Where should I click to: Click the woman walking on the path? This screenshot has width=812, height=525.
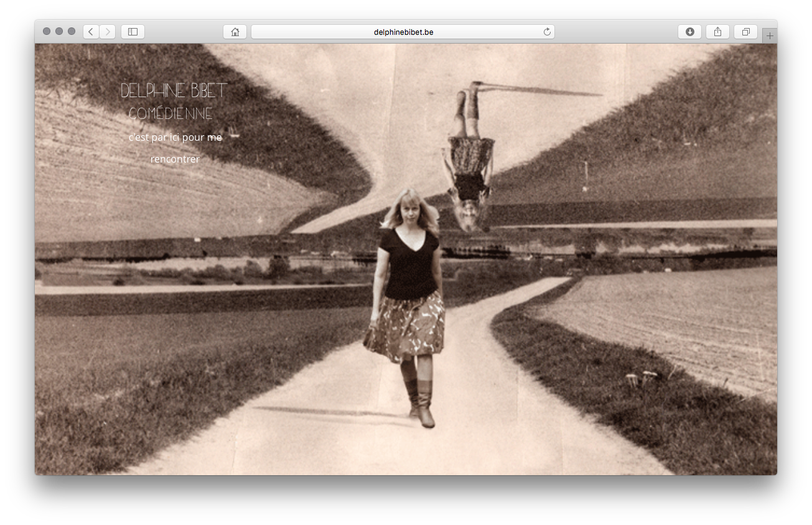[x=410, y=262]
